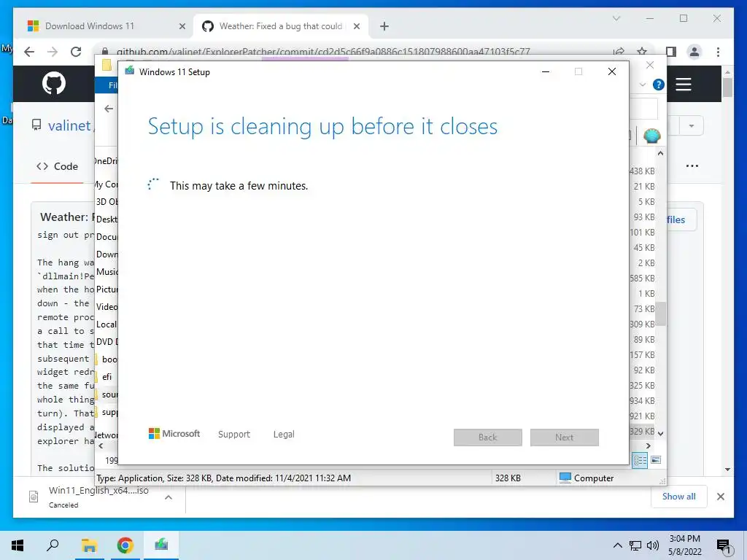The height and width of the screenshot is (560, 747).
Task: Open network status tray icon
Action: pos(635,545)
